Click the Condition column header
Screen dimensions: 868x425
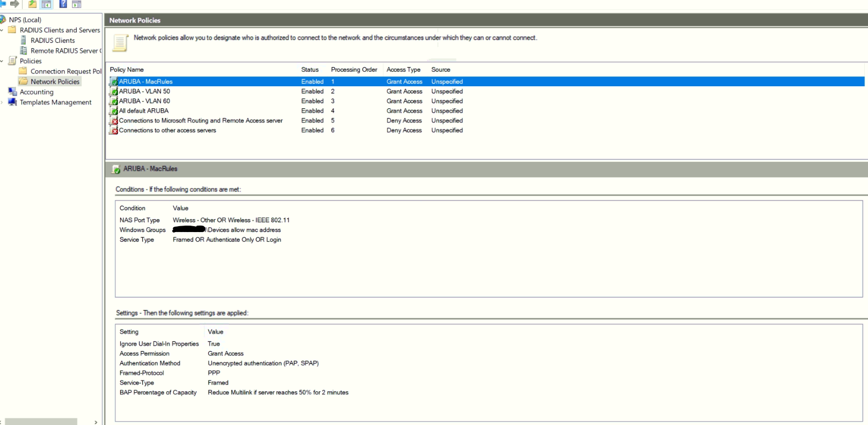[x=133, y=208]
